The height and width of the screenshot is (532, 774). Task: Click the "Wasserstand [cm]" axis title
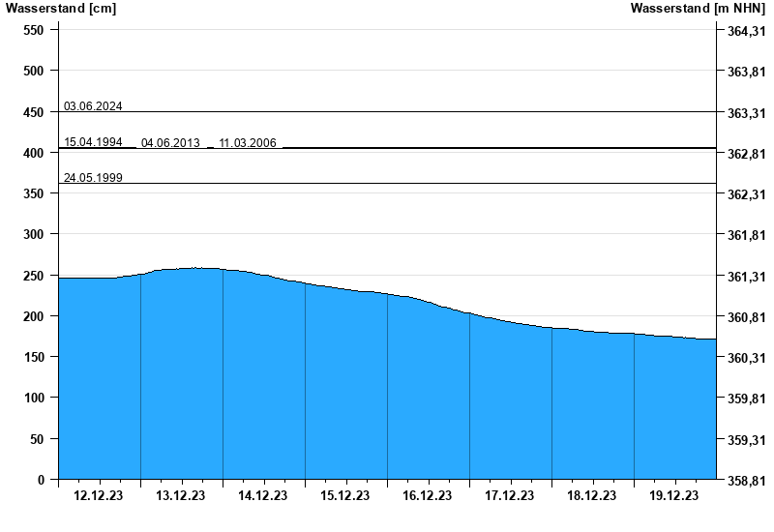click(x=61, y=9)
